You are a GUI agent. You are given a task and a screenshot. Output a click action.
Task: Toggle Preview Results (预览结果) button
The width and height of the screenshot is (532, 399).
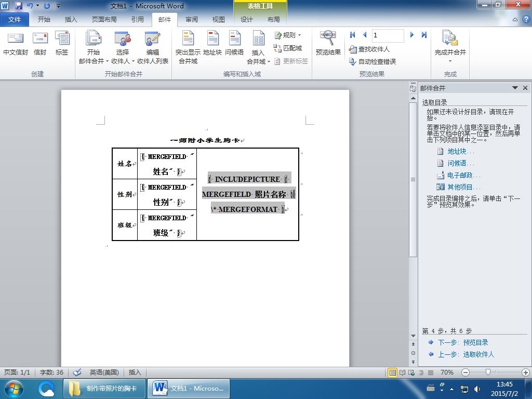click(328, 43)
